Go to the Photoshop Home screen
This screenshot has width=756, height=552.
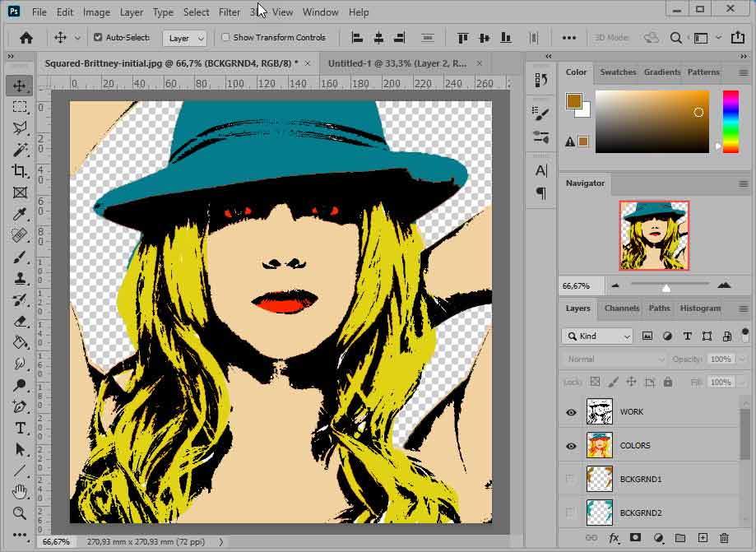(26, 38)
